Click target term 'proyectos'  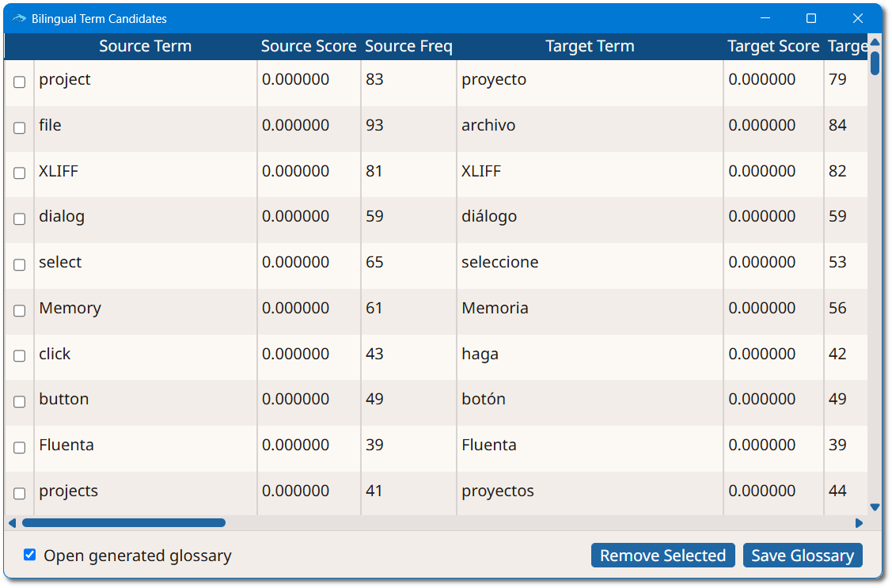tap(498, 491)
